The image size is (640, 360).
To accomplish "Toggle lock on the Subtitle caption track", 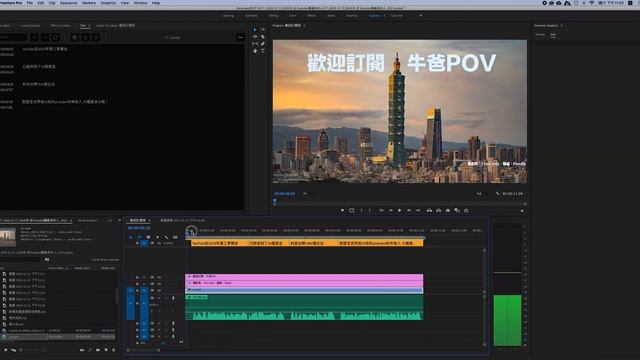I will pos(137,243).
